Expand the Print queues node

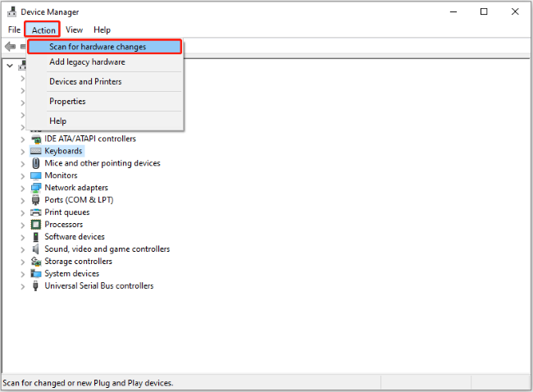[23, 213]
